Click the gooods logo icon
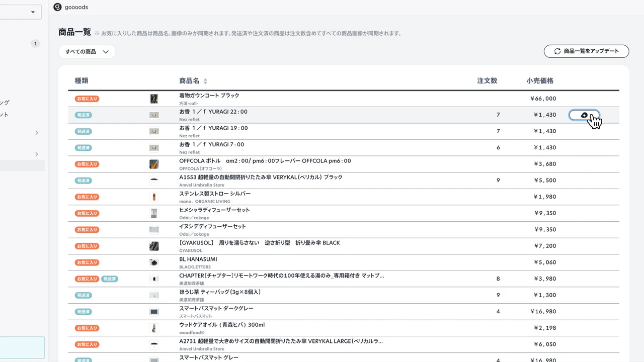 57,7
